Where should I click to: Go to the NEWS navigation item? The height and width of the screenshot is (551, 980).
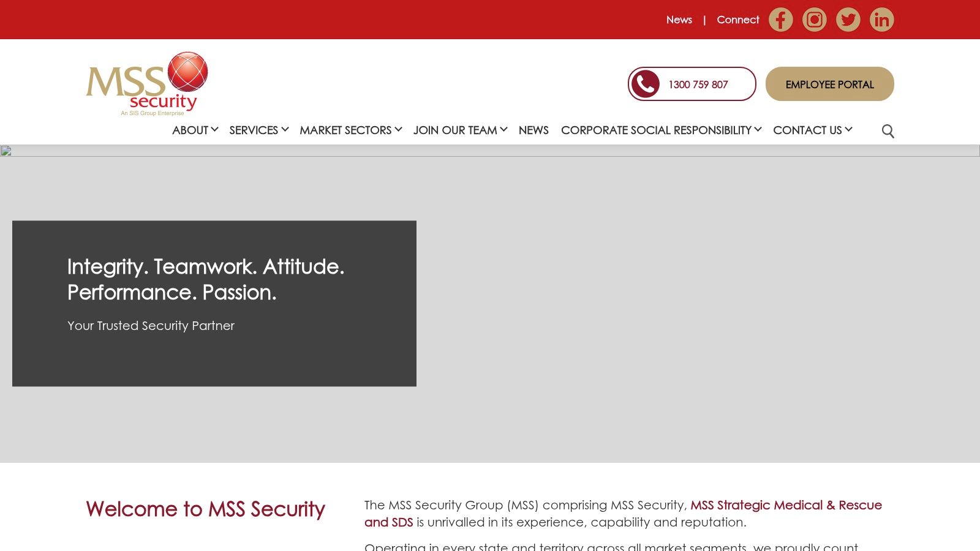click(x=533, y=130)
